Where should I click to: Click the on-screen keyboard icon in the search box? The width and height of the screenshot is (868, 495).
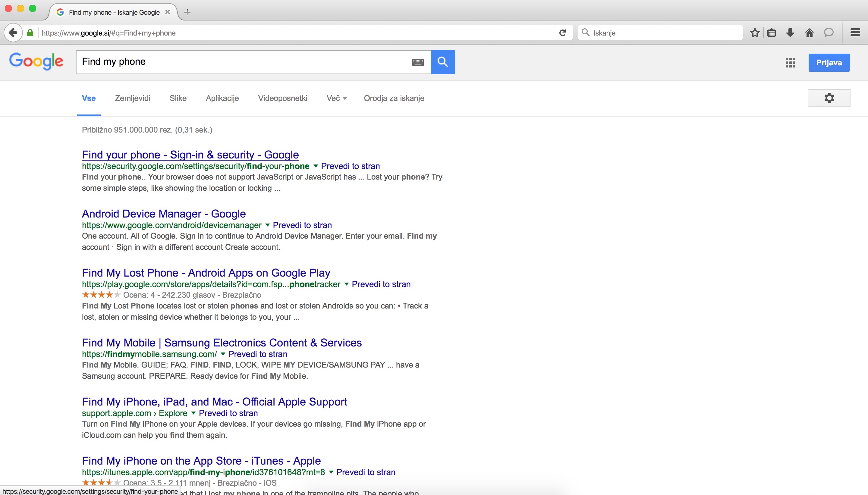(x=418, y=62)
